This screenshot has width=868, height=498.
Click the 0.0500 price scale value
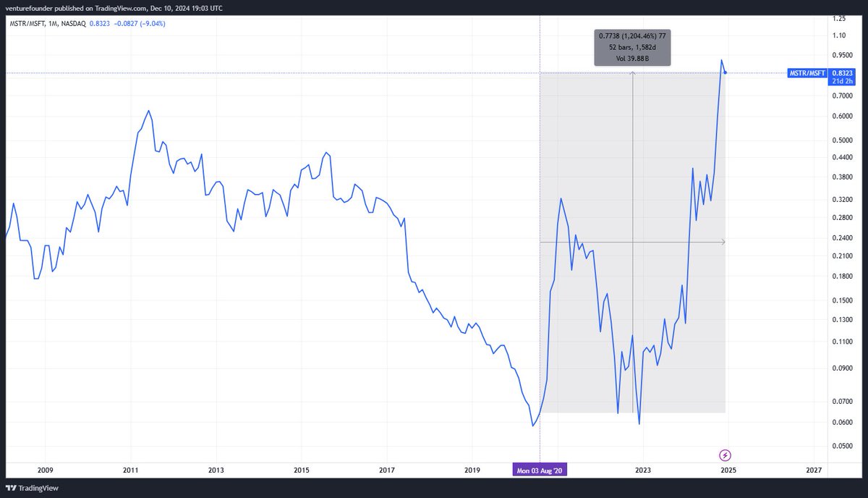point(843,447)
